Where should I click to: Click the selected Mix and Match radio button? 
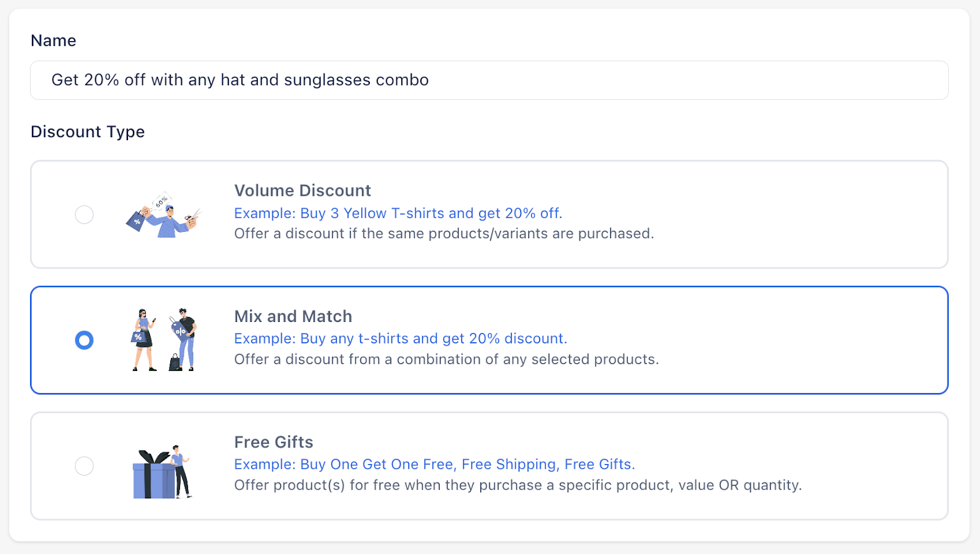pos(85,340)
